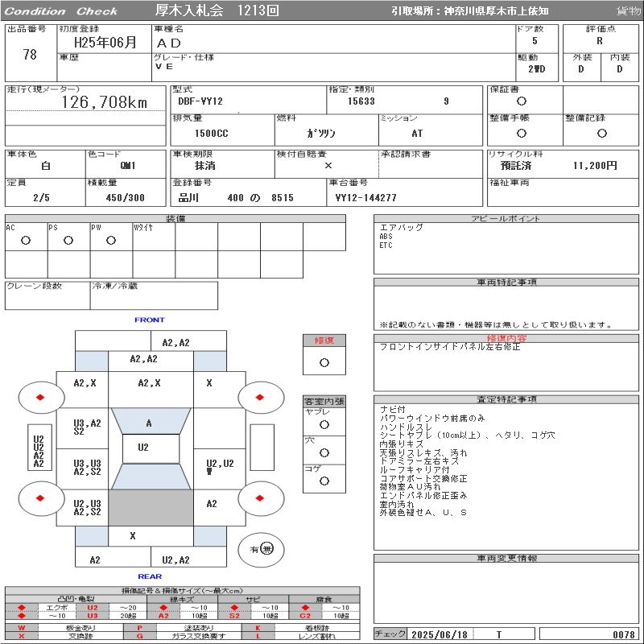Click the circle mark under AC
This screenshot has height=644, width=644.
click(26, 240)
